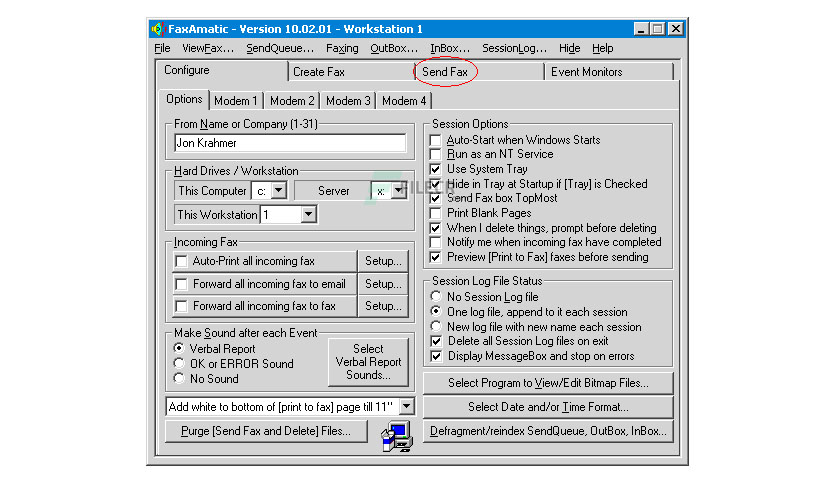This screenshot has width=836, height=484.
Task: Enable Auto-Print all incoming fax
Action: (x=181, y=261)
